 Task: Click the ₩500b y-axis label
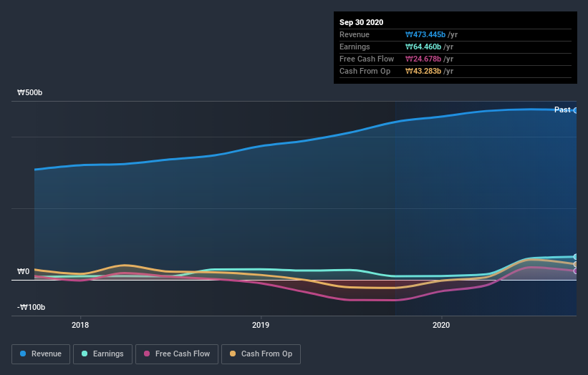pos(29,92)
